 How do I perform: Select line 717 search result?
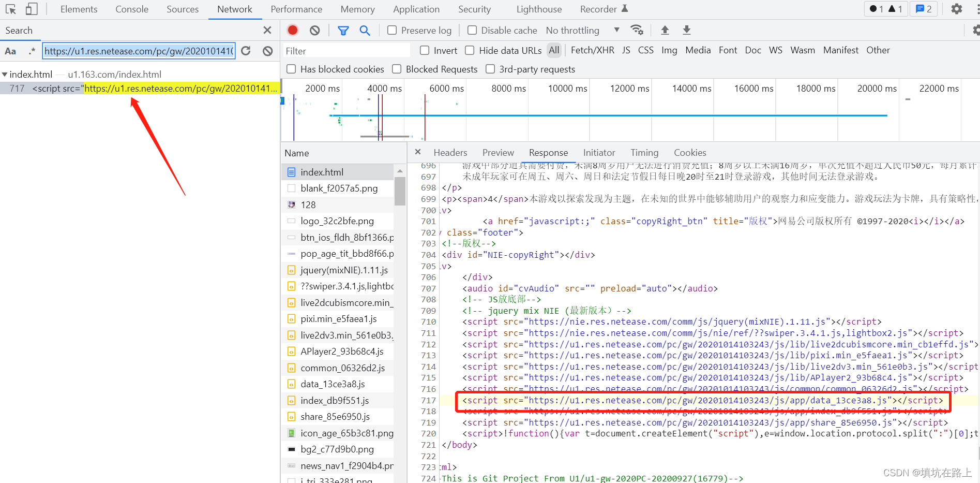[x=140, y=89]
